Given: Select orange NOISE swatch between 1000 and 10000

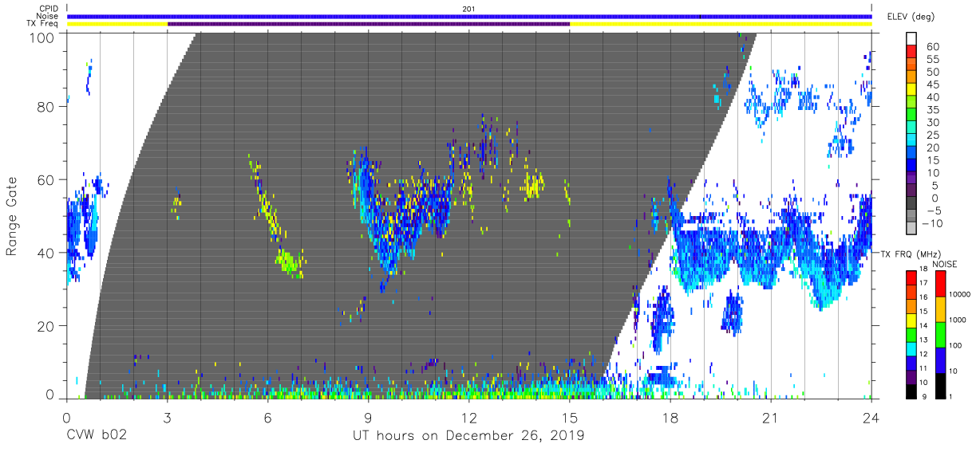Looking at the screenshot, I should pos(940,309).
